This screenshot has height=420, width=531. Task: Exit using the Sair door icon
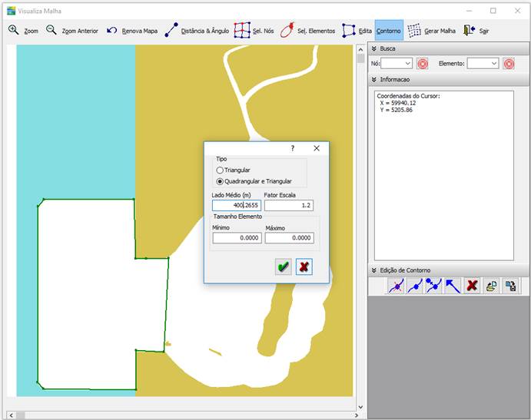coord(476,31)
